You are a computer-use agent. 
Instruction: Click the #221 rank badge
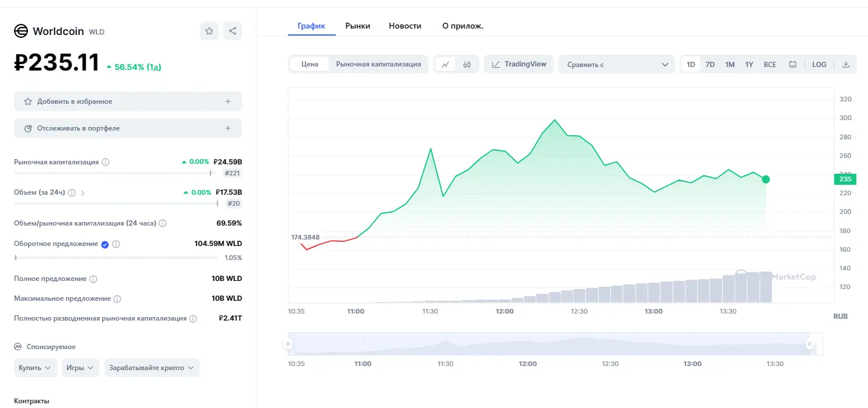point(232,173)
